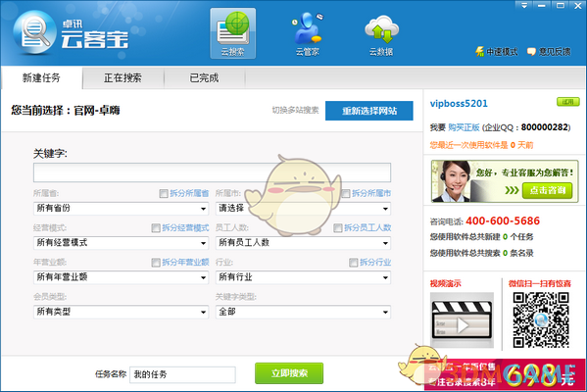Focus the 关键字 keyword input field
This screenshot has width=587, height=392.
212,172
